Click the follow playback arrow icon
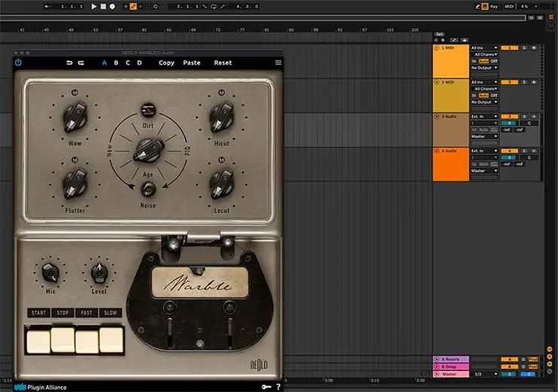The image size is (558, 392). click(47, 6)
